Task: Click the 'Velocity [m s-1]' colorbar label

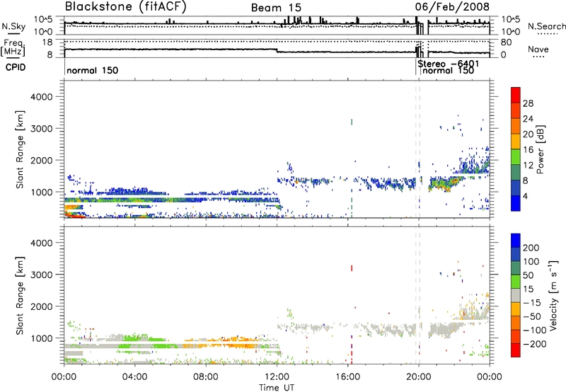Action: click(553, 295)
